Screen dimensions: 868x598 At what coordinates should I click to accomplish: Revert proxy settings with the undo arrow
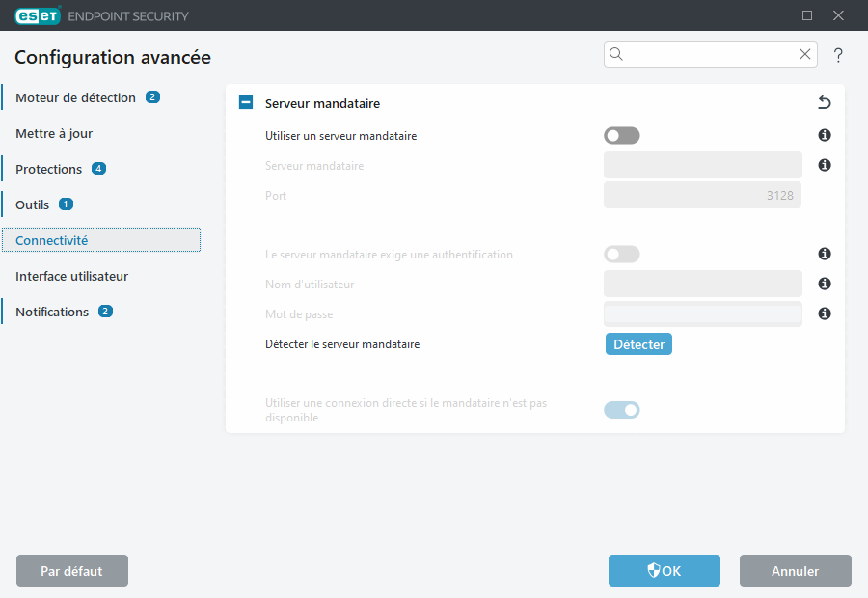pyautogui.click(x=825, y=102)
